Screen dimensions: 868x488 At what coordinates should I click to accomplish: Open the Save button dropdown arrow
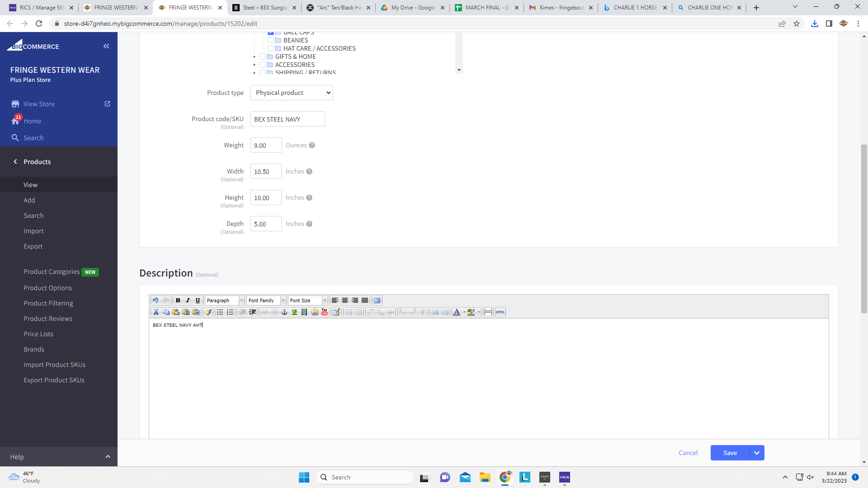[757, 453]
